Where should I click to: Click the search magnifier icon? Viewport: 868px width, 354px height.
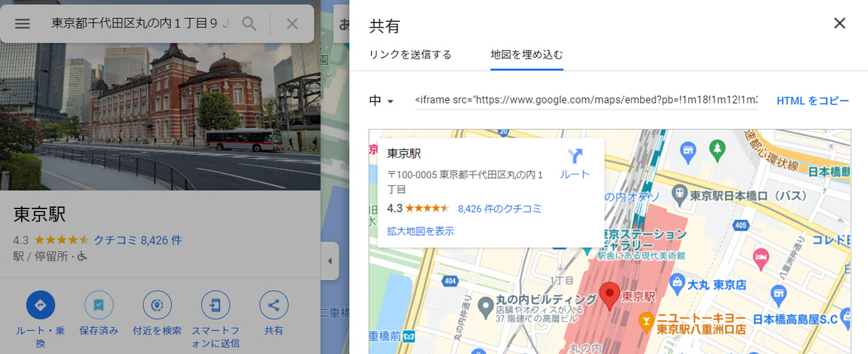(x=250, y=23)
